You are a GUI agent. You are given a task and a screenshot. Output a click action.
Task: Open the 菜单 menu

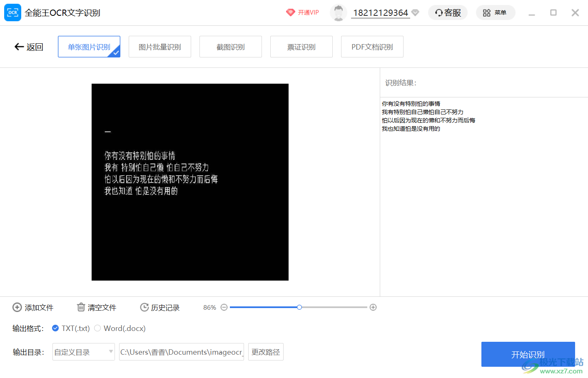(x=496, y=12)
